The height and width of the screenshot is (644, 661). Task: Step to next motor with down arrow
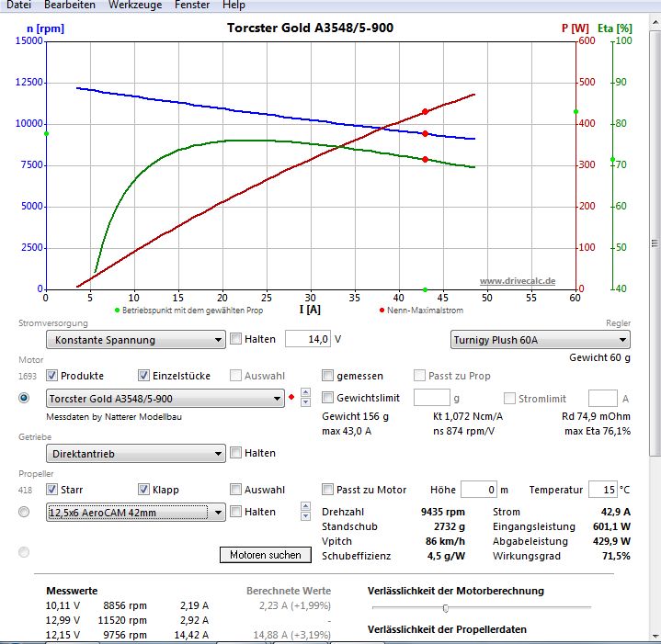coord(306,402)
